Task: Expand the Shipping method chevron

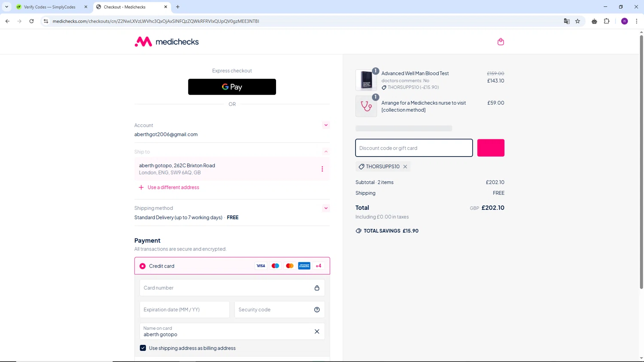Action: (326, 208)
